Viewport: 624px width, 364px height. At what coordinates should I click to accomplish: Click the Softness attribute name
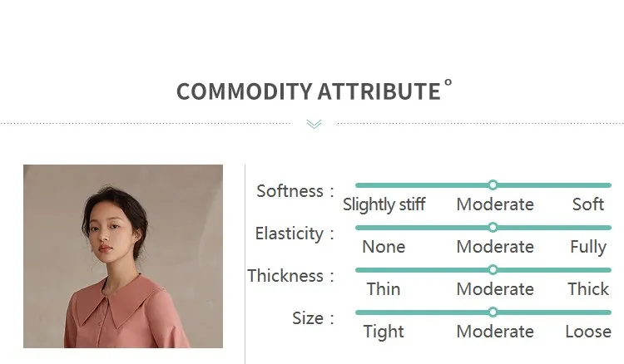click(x=290, y=191)
